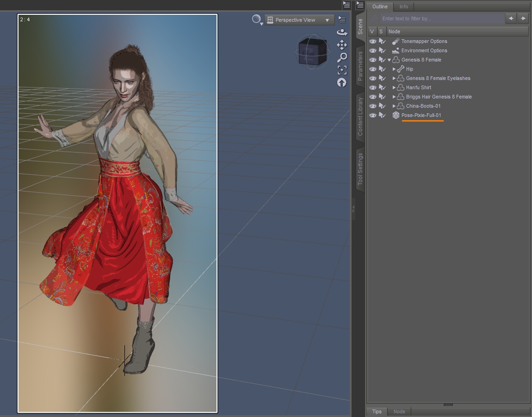Click the reset camera up-arrow icon
This screenshot has height=417, width=532.
tap(342, 82)
